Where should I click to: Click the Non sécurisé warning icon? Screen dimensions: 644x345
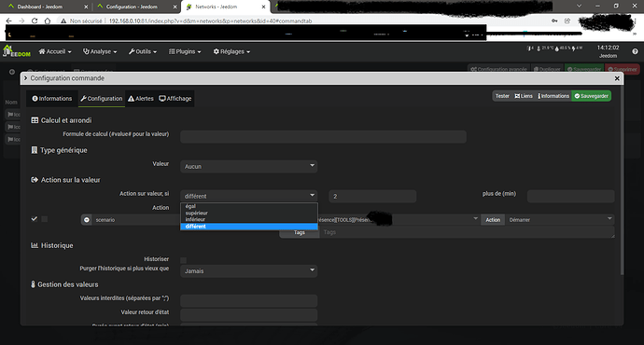coord(63,21)
